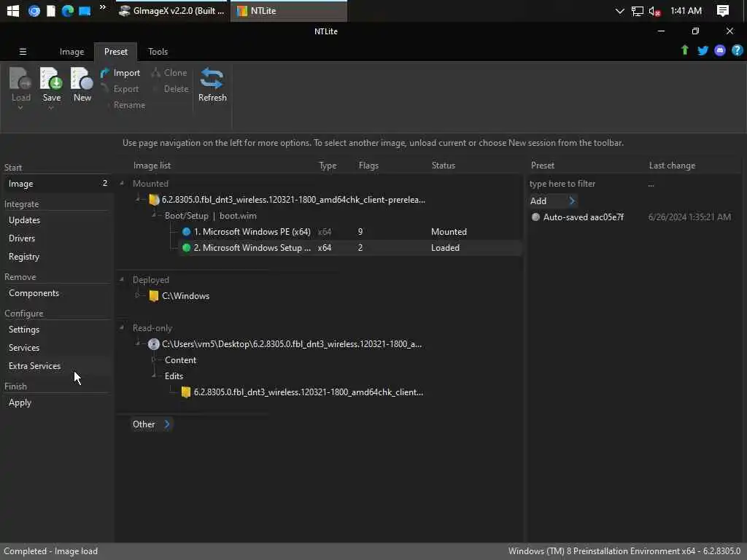The width and height of the screenshot is (747, 560).
Task: Refresh the preset list
Action: (212, 85)
